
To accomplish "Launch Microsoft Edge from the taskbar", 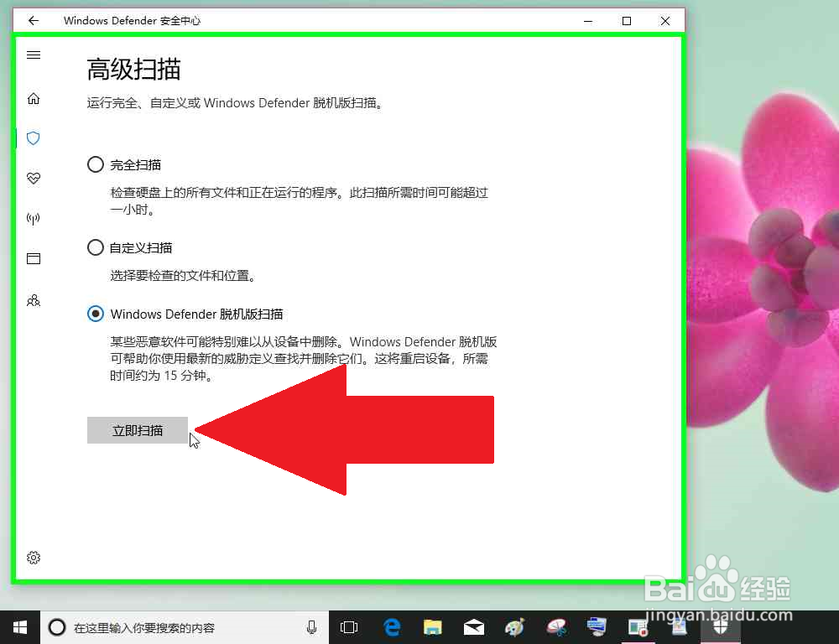I will point(392,627).
